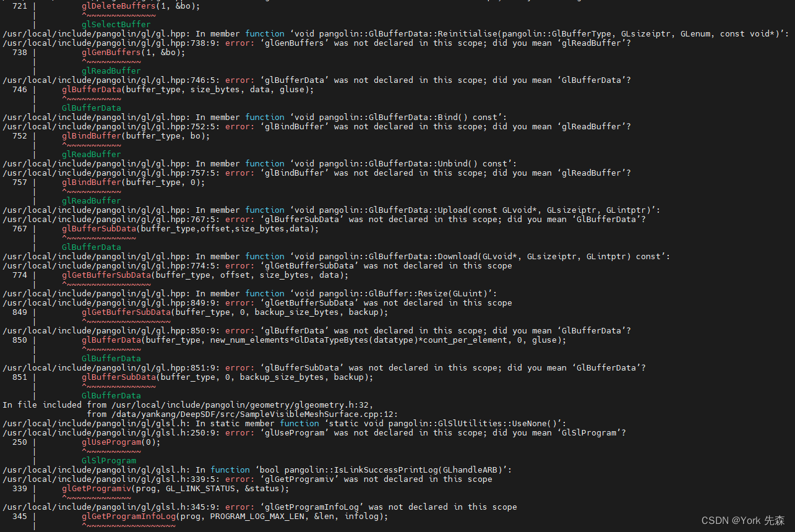Select the glBindBuffer(buffer_type, 0) code line

133,182
